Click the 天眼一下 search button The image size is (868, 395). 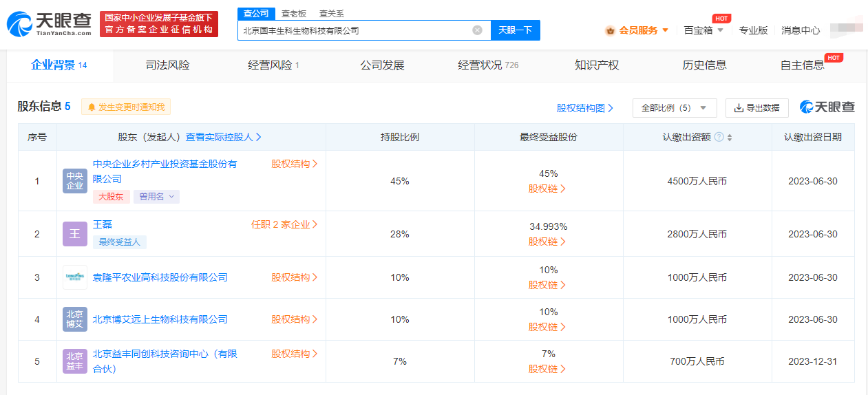tap(515, 30)
